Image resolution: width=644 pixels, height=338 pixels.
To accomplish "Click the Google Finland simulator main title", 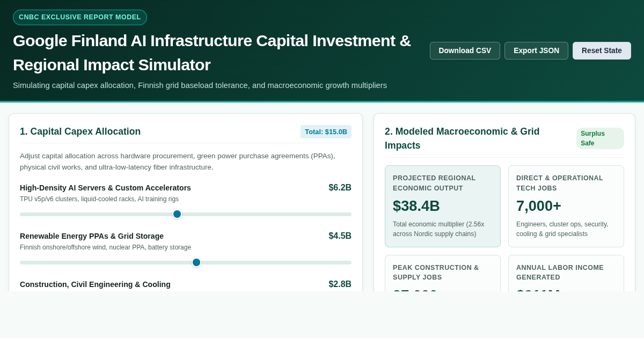I will click(212, 53).
